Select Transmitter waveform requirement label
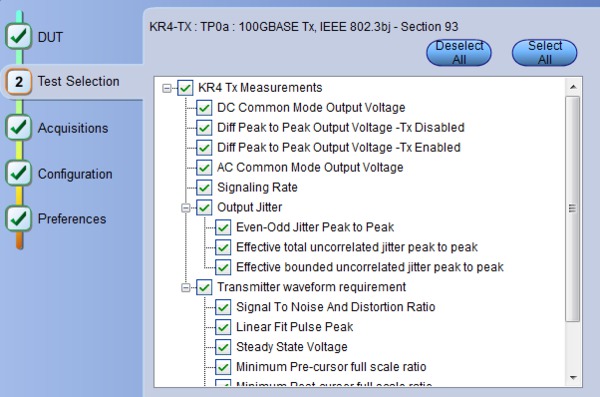 [x=311, y=287]
